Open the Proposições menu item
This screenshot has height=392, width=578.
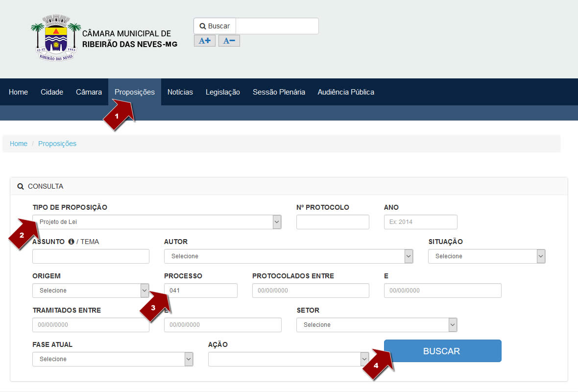(134, 92)
